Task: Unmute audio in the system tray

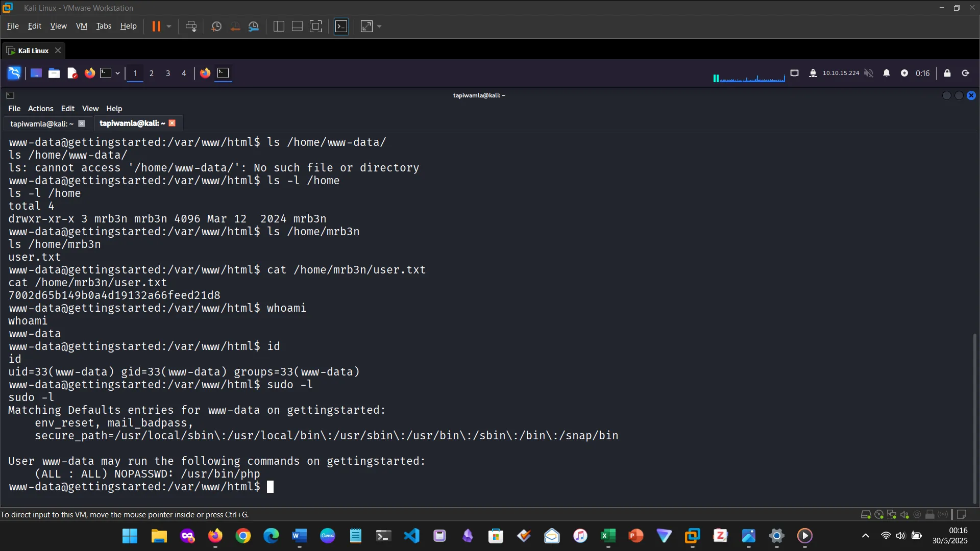Action: point(869,73)
